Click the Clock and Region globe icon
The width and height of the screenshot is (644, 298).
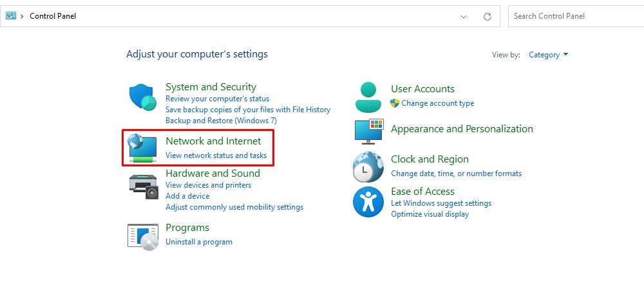(x=368, y=167)
